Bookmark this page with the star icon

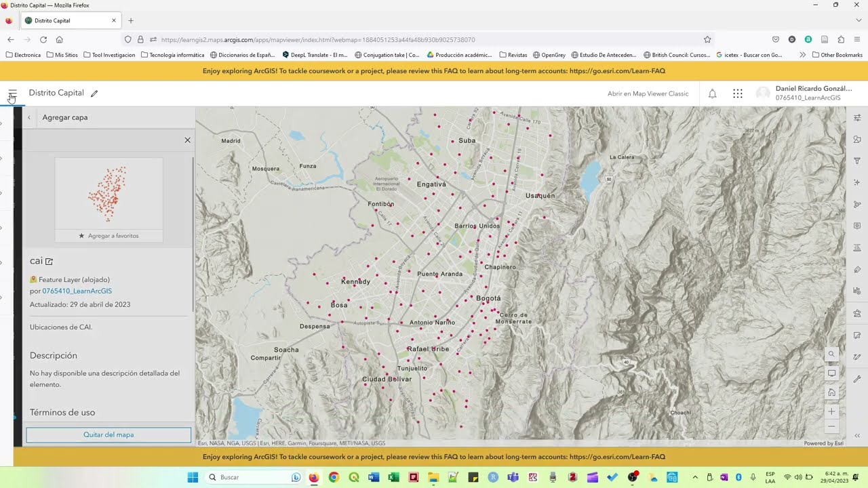(x=707, y=39)
